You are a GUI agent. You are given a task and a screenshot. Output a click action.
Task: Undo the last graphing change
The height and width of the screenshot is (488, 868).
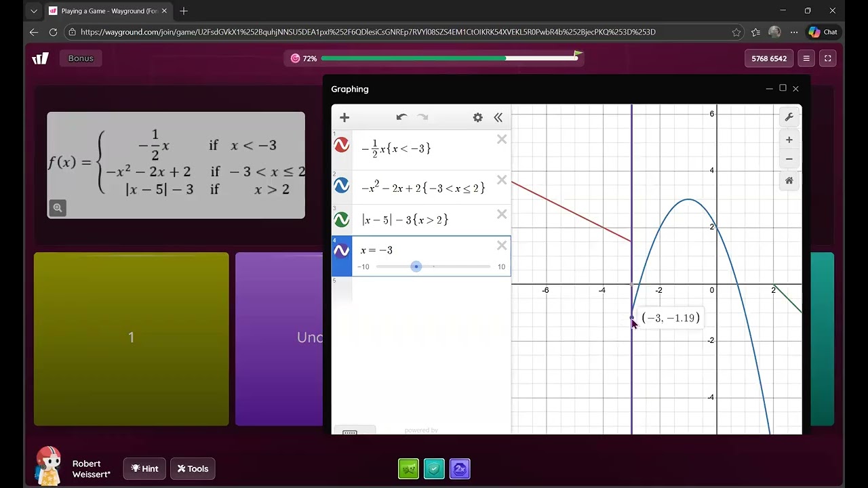401,117
